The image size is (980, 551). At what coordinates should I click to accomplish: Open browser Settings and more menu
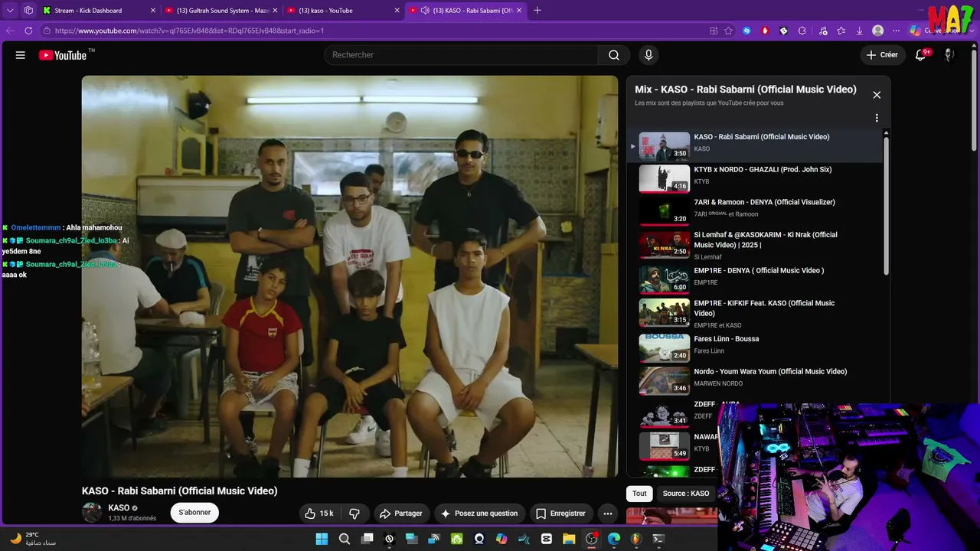pos(897,31)
